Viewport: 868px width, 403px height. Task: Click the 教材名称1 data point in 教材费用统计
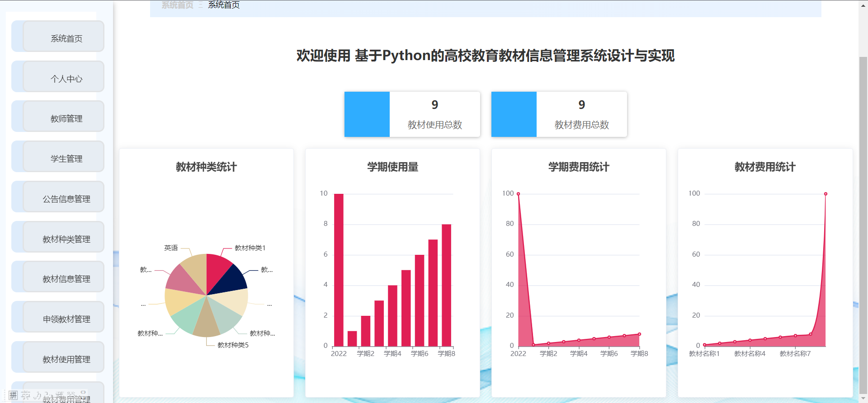pos(704,345)
